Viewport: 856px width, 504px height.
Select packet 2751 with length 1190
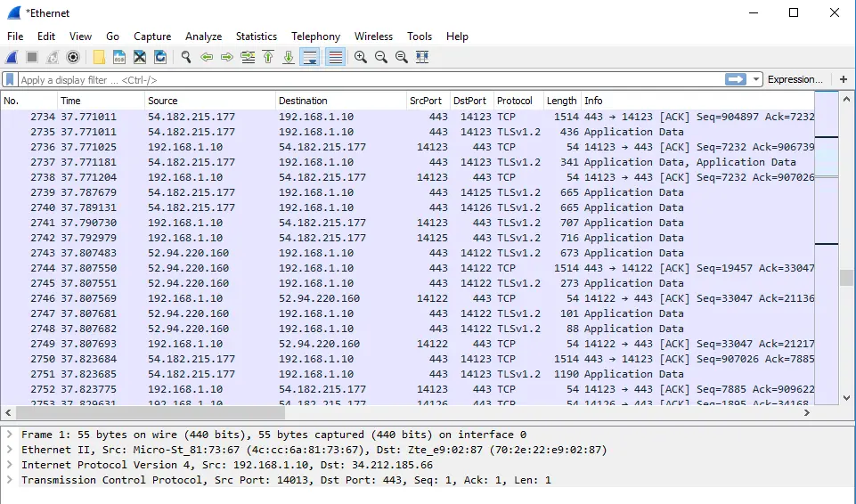click(407, 374)
